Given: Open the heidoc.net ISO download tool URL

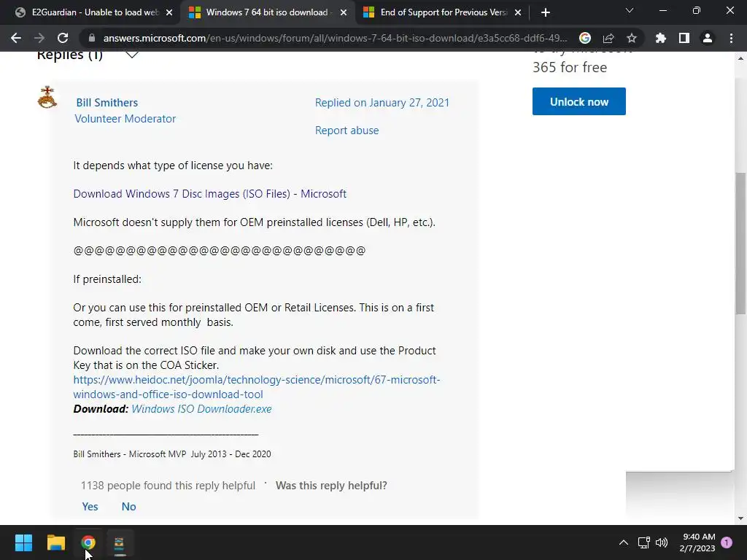Looking at the screenshot, I should [257, 387].
